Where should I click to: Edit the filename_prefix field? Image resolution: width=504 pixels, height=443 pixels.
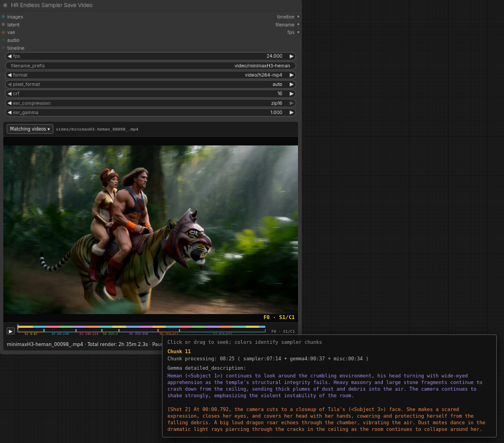pos(150,66)
